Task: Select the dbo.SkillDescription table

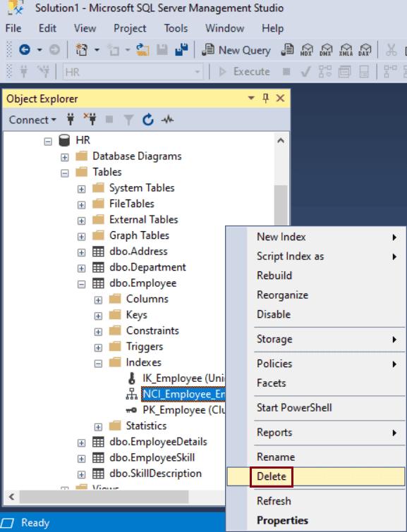Action: pyautogui.click(x=155, y=474)
